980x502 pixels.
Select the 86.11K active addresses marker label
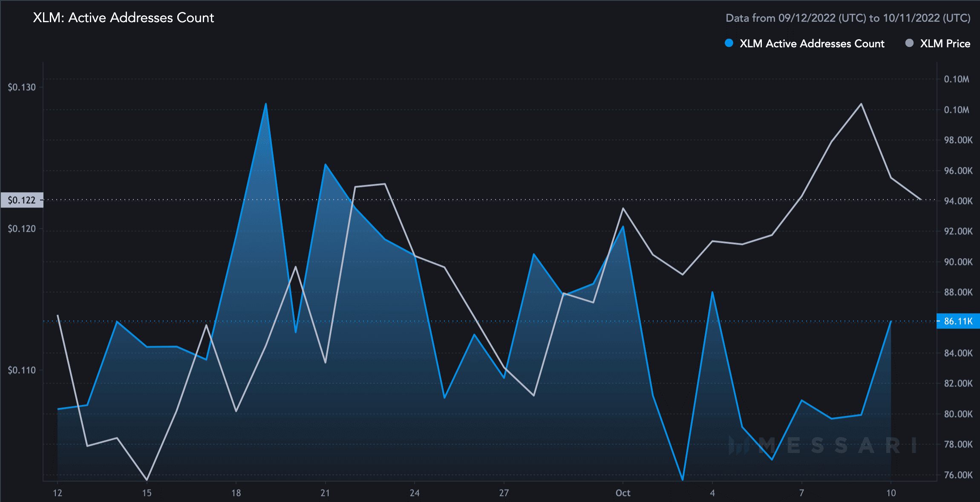tap(958, 321)
